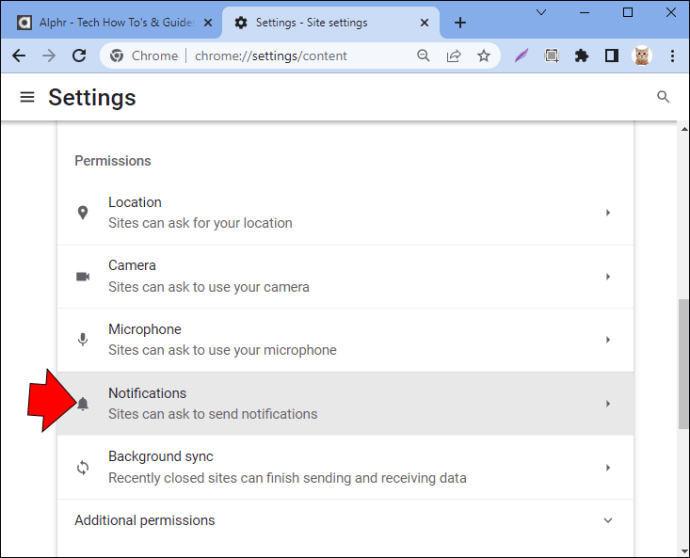Click 'Sites can ask to send notifications'
The width and height of the screenshot is (690, 558).
(213, 414)
